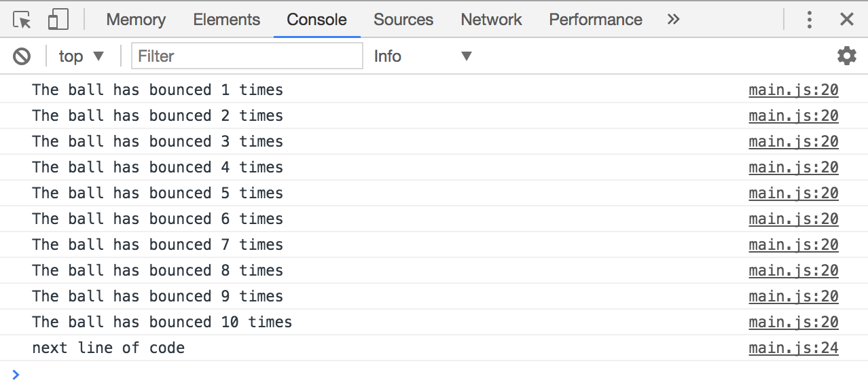Open console settings gear icon

click(846, 56)
